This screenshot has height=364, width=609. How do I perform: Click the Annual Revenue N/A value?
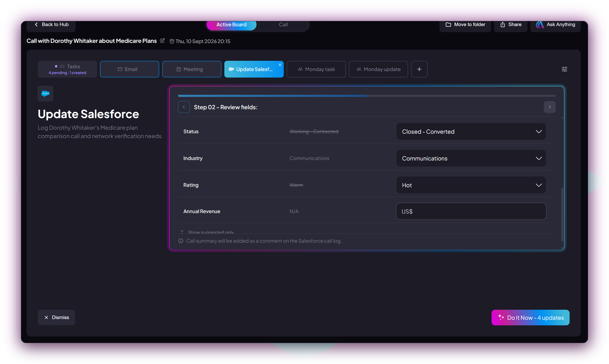point(294,211)
